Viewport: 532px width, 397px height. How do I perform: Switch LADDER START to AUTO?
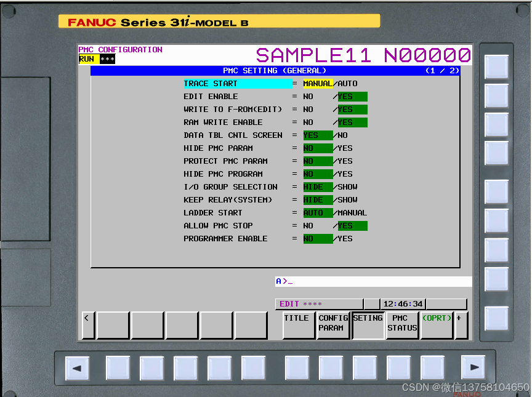pyautogui.click(x=318, y=213)
